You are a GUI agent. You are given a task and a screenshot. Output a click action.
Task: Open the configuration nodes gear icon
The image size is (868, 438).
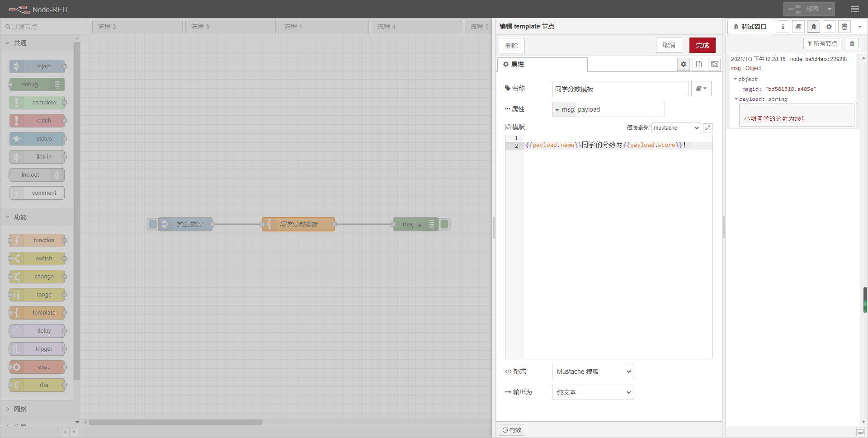click(x=829, y=27)
